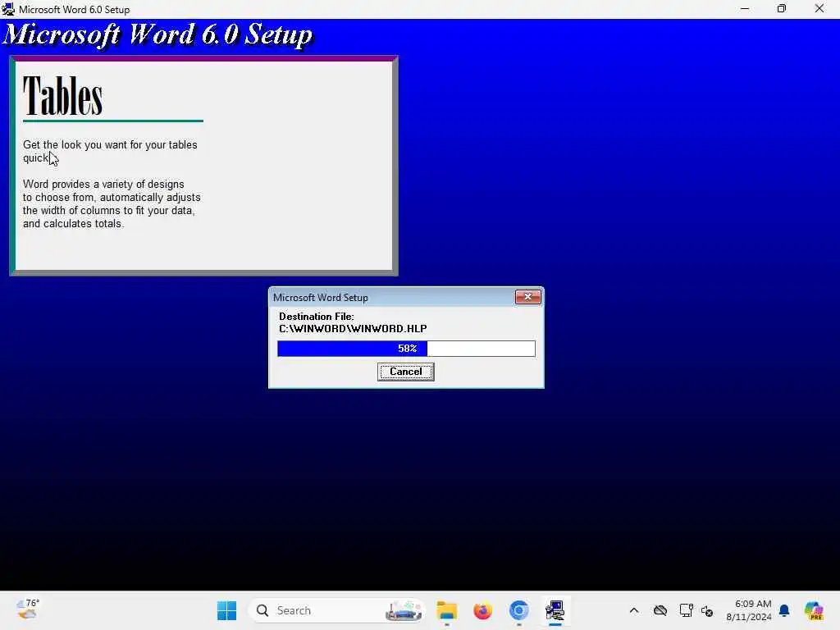Click the Microsoft Word Setup dialog title
The width and height of the screenshot is (840, 630).
321,298
